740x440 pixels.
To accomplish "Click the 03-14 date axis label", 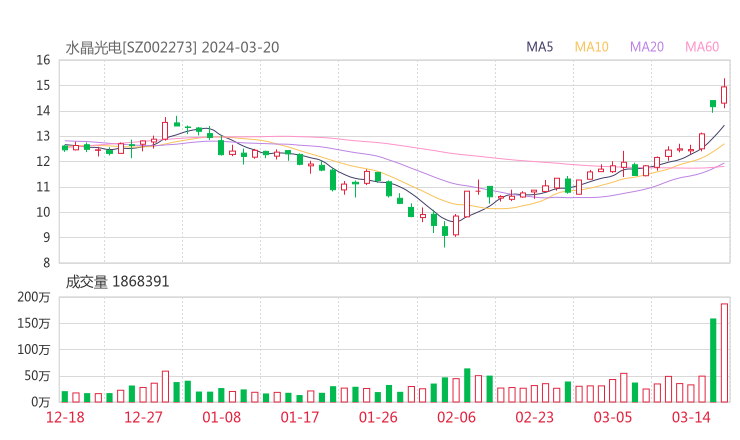I will pyautogui.click(x=691, y=417).
